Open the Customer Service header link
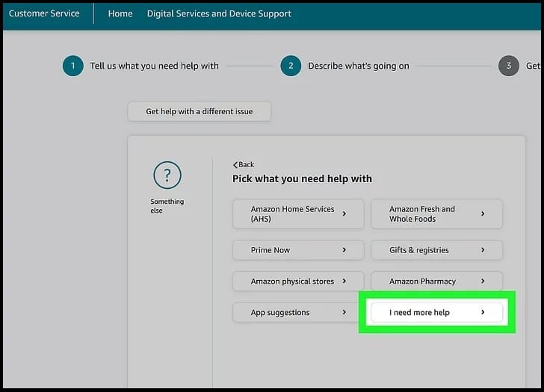Screen dimensions: 544x392 click(44, 13)
